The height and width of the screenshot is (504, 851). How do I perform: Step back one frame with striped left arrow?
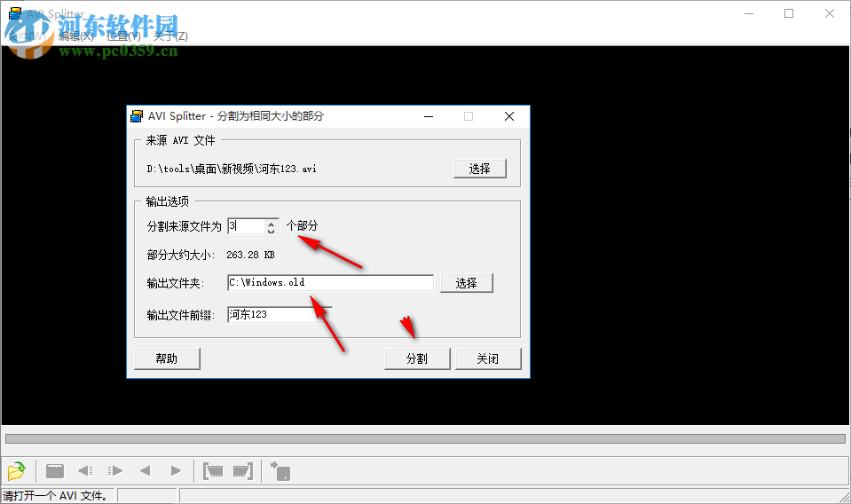point(85,471)
